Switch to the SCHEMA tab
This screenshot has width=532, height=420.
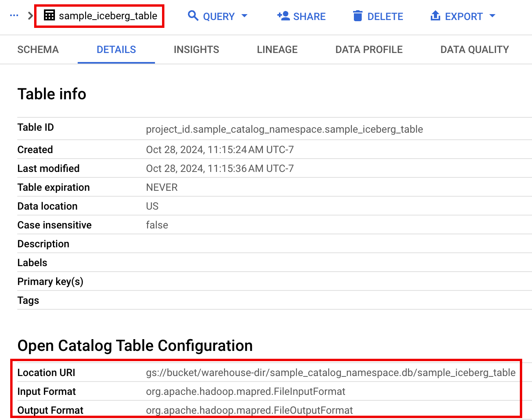coord(38,49)
